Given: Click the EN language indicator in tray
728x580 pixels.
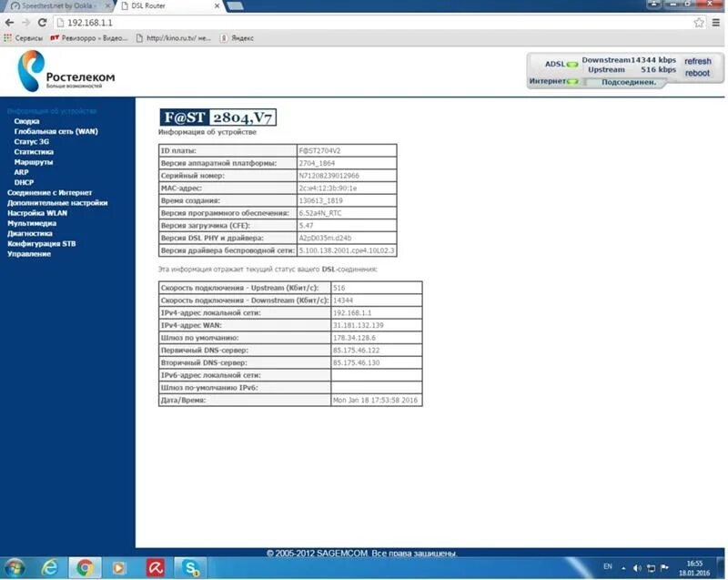Looking at the screenshot, I should (608, 566).
